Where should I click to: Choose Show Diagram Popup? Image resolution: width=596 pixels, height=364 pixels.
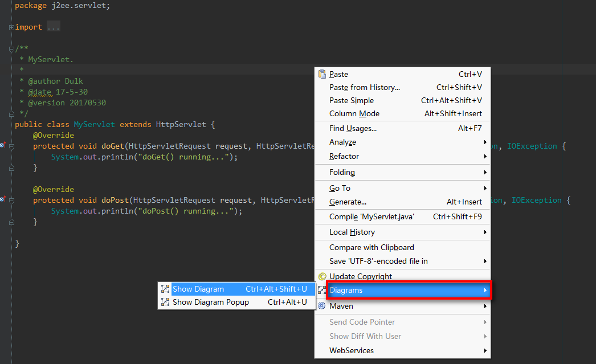236,302
